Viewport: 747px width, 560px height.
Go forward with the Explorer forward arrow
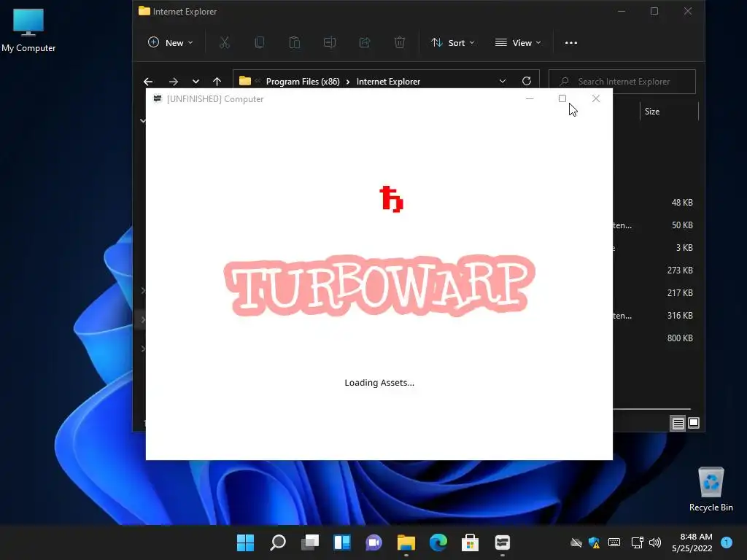pyautogui.click(x=174, y=82)
